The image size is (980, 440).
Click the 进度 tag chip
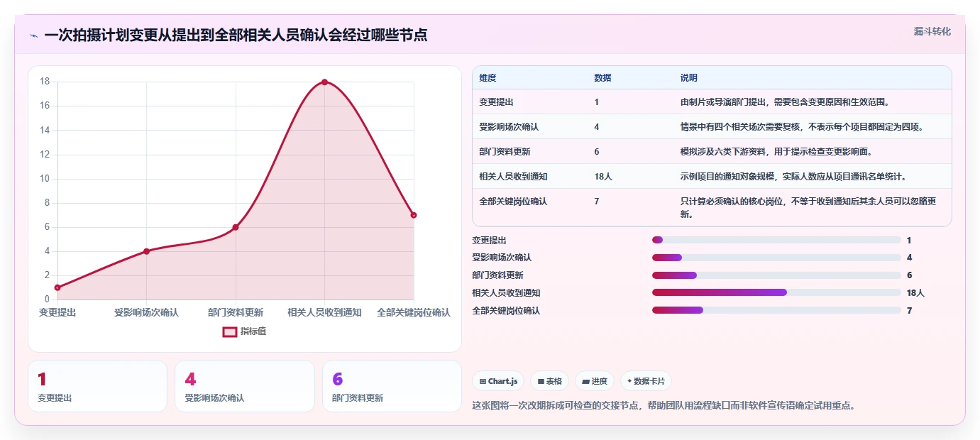click(x=595, y=381)
